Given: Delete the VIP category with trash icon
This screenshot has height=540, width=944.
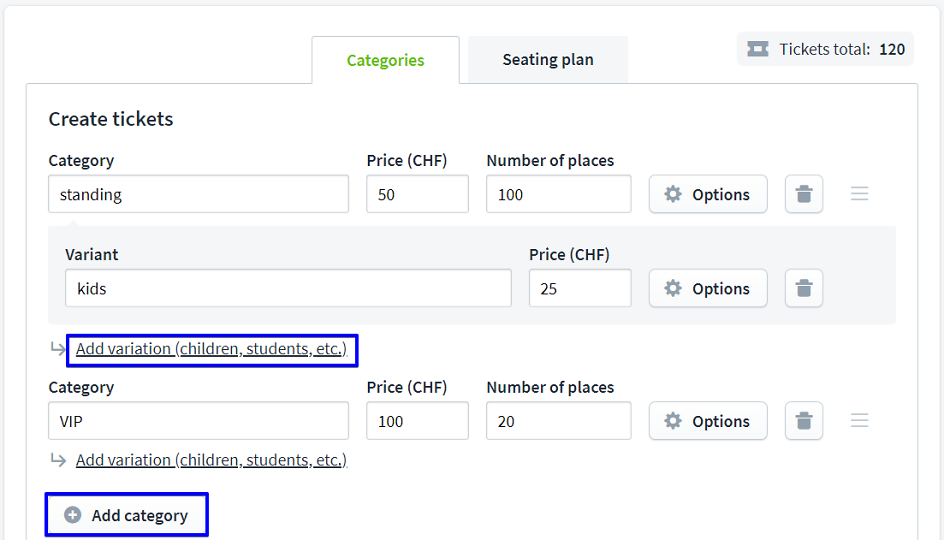Looking at the screenshot, I should click(x=803, y=422).
